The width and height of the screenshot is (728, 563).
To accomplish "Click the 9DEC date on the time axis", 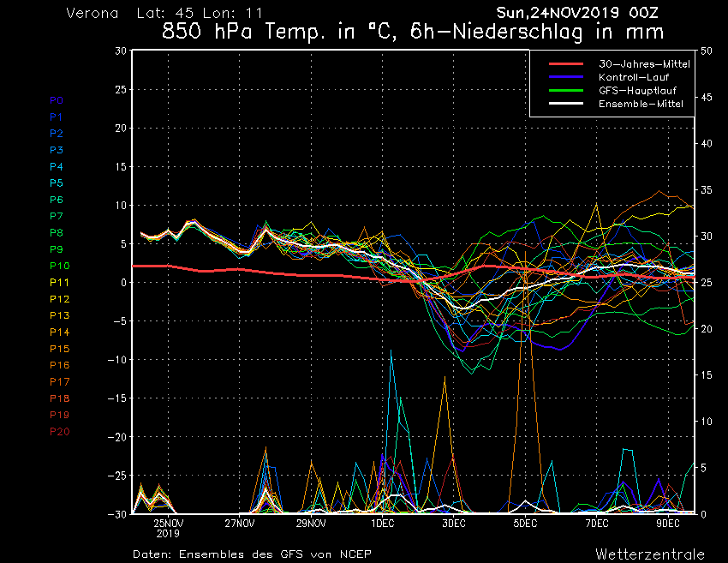I will click(668, 523).
